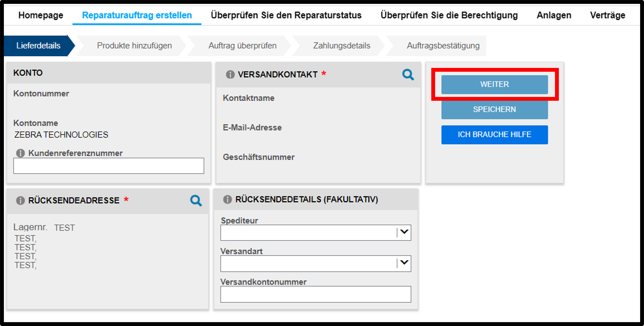
Task: Click the info icon beside Versandkontakt
Action: tap(230, 74)
